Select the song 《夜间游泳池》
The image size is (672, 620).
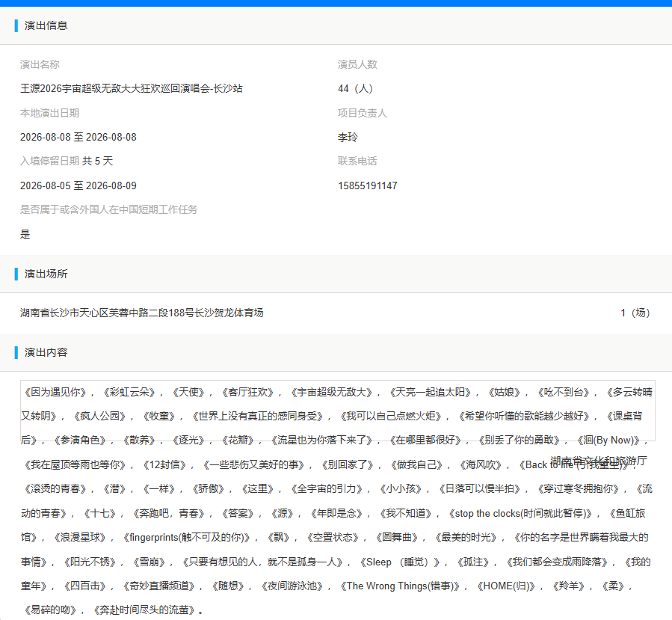coord(292,586)
